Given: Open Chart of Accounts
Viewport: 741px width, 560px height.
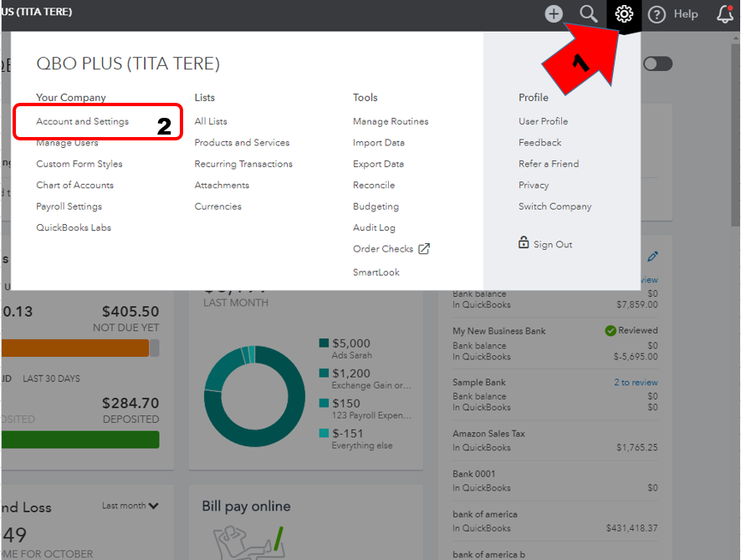Looking at the screenshot, I should tap(74, 185).
